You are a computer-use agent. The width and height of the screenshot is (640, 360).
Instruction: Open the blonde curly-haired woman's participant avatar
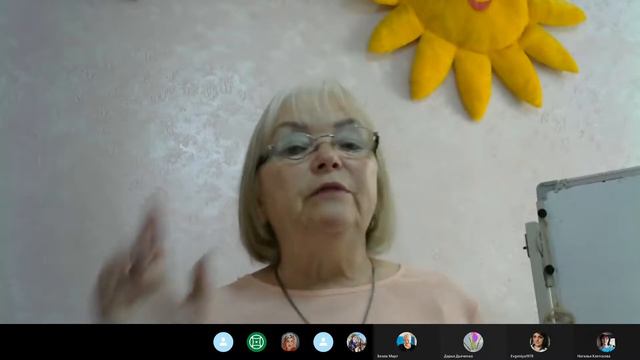point(290,342)
